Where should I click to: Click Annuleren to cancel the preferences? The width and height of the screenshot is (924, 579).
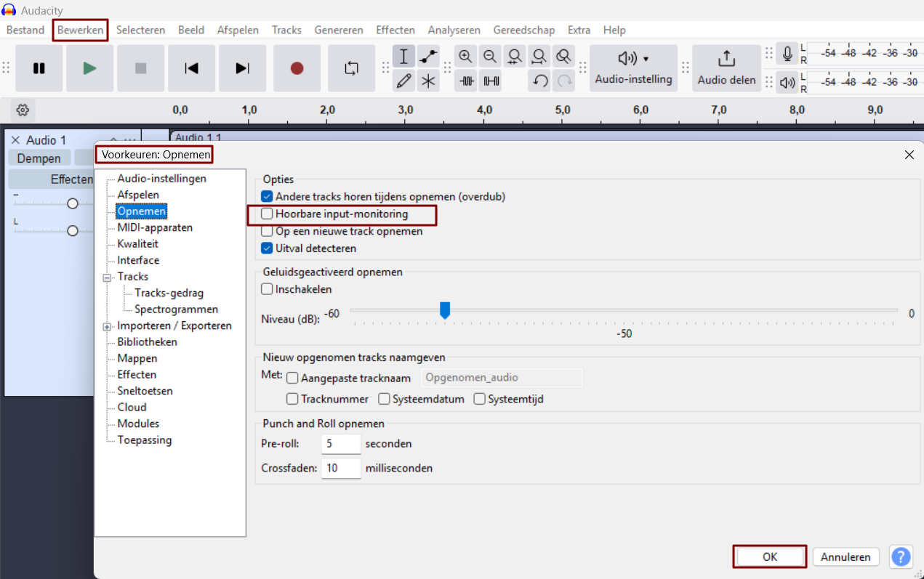point(846,557)
